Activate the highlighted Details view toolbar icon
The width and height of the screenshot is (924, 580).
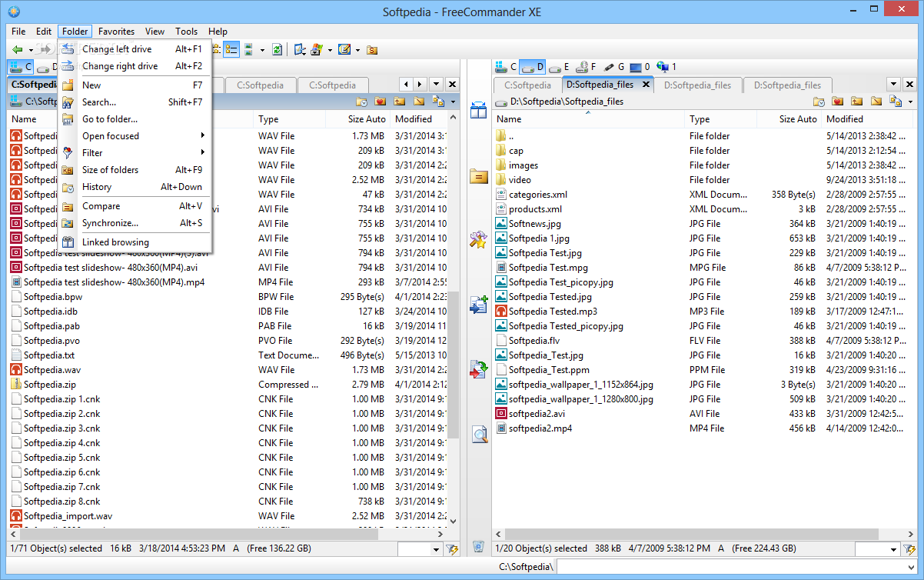pyautogui.click(x=231, y=49)
